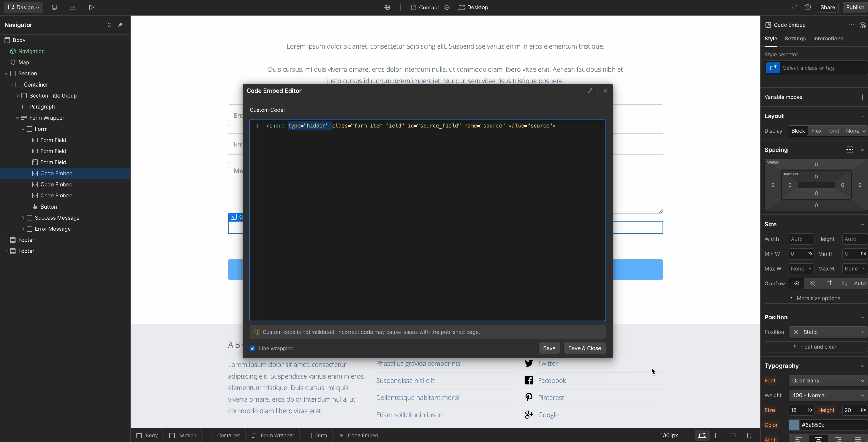
Task: Click the Twitter icon in footer
Action: click(x=529, y=363)
